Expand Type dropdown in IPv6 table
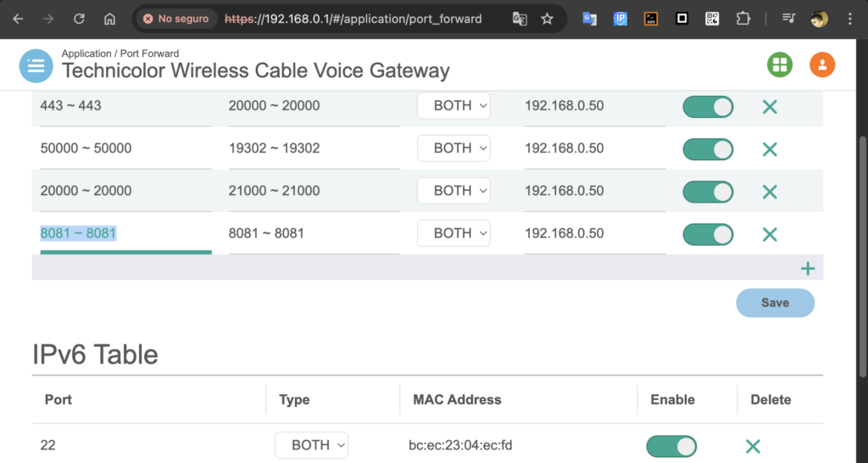The width and height of the screenshot is (868, 463). tap(311, 445)
